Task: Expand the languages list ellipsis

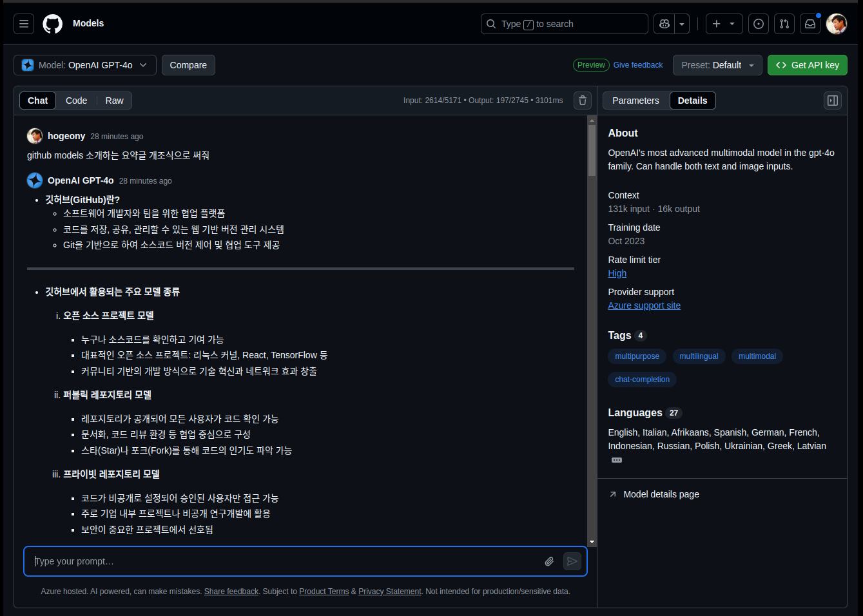Action: 617,460
